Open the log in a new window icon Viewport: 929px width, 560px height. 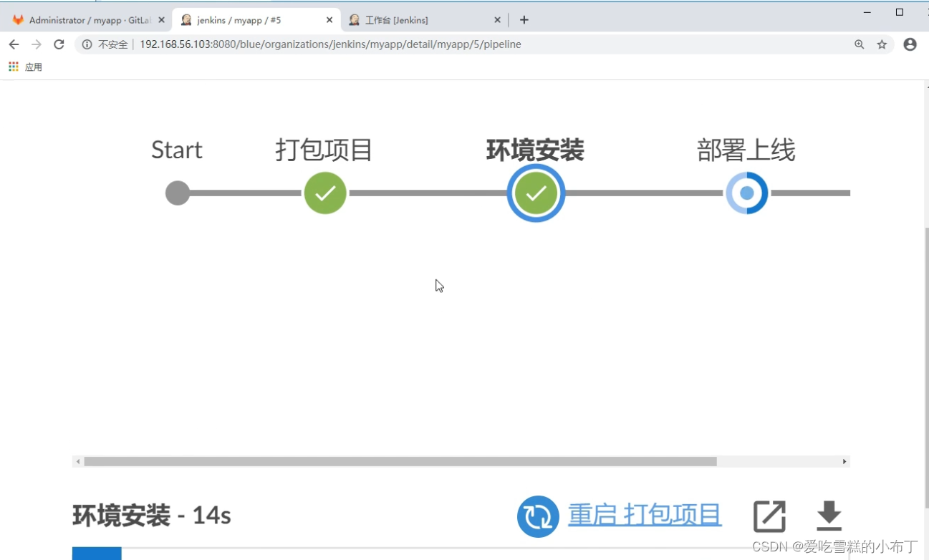tap(770, 516)
